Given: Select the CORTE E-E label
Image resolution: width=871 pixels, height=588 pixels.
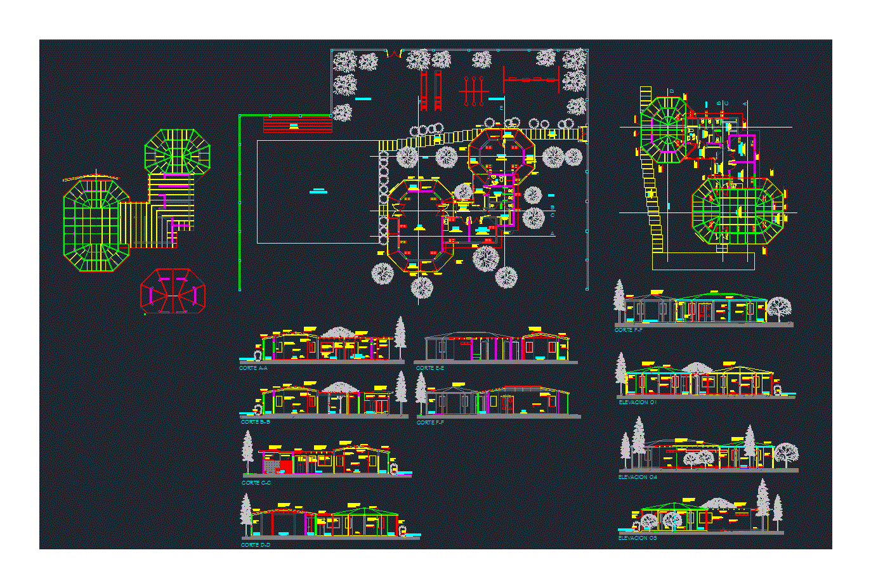Looking at the screenshot, I should pyautogui.click(x=430, y=368).
